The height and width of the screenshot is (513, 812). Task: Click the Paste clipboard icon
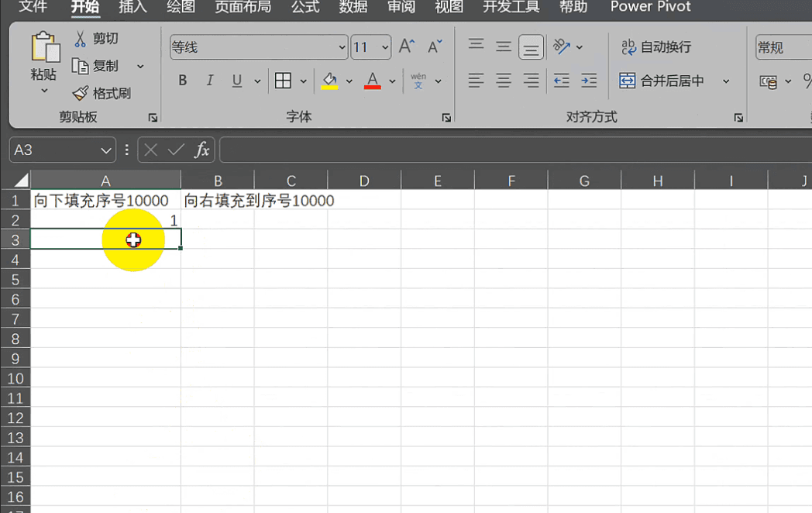pos(44,48)
